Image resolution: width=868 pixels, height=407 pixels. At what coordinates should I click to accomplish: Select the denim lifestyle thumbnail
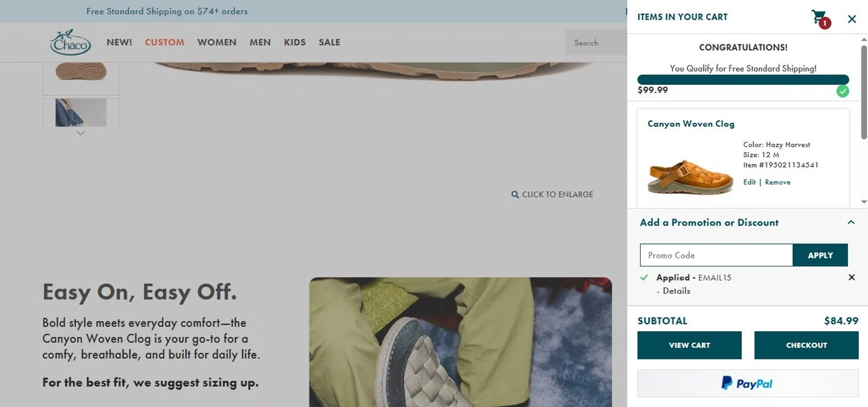coord(81,113)
